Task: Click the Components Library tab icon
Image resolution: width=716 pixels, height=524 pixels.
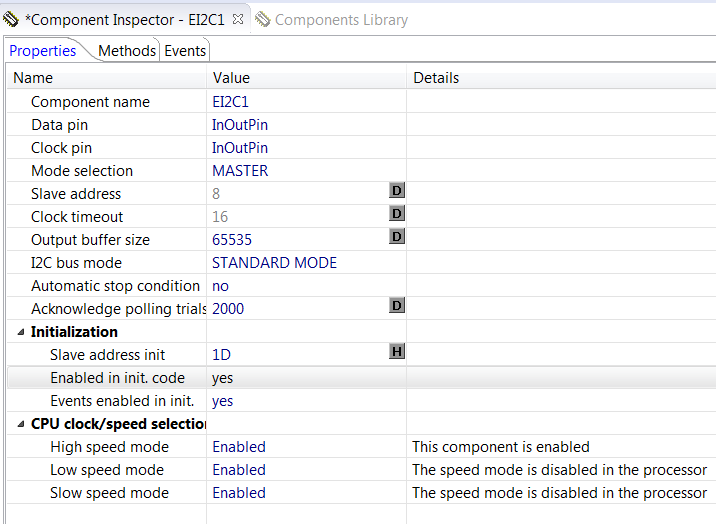Action: point(262,19)
